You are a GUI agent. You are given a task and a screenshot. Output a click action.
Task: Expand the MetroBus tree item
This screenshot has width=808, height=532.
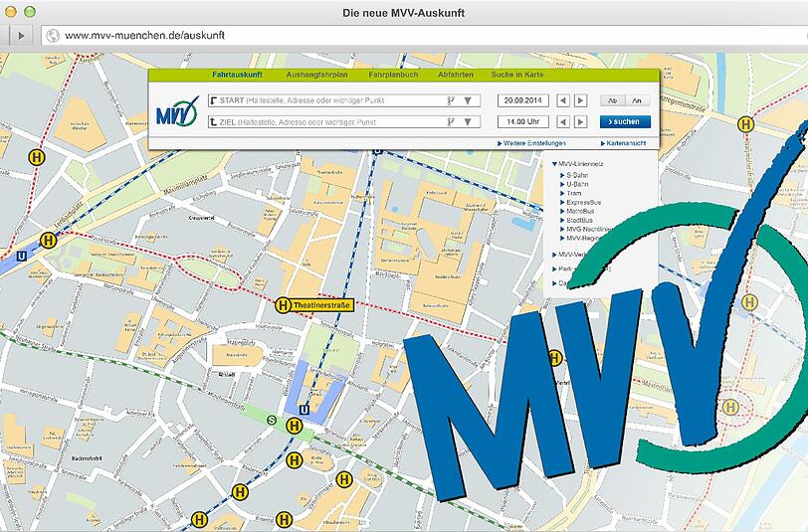(x=563, y=211)
